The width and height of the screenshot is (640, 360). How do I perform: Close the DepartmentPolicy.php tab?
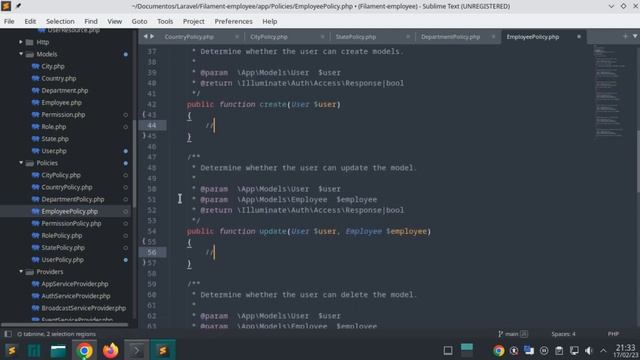coord(493,37)
